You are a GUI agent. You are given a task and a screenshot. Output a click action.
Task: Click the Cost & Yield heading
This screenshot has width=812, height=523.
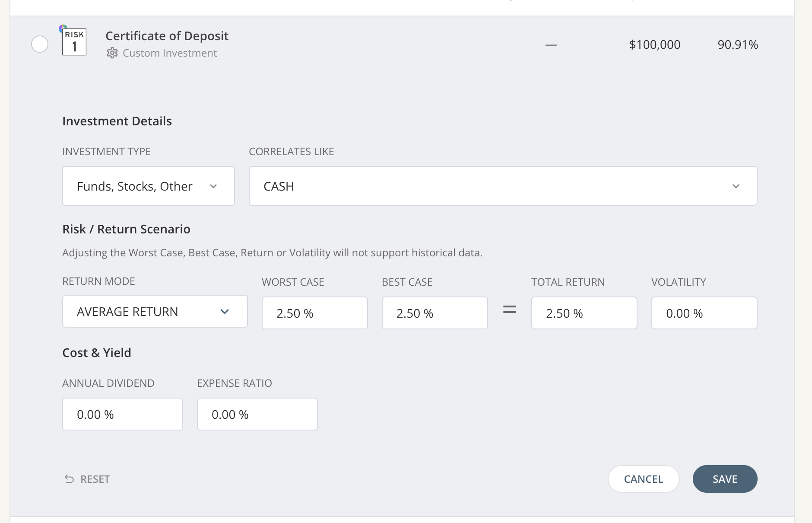point(97,353)
